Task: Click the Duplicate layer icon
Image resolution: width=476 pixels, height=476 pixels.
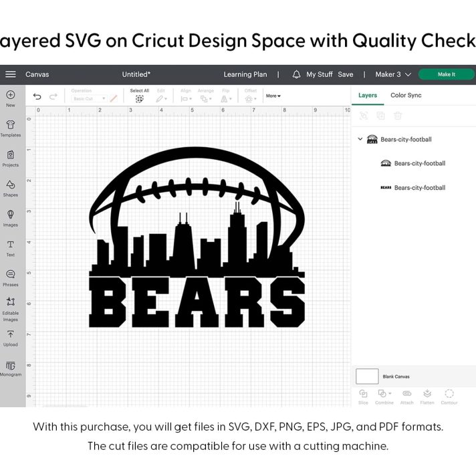Action: [380, 116]
